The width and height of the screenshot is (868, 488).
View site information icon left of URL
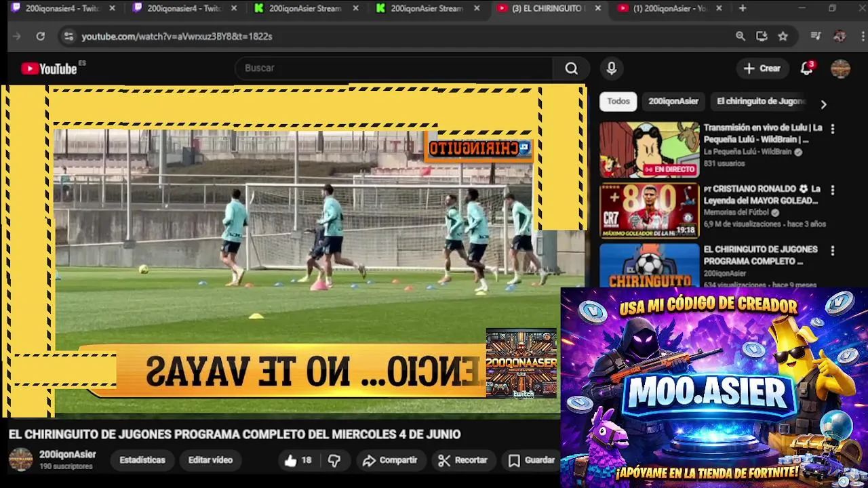click(68, 37)
